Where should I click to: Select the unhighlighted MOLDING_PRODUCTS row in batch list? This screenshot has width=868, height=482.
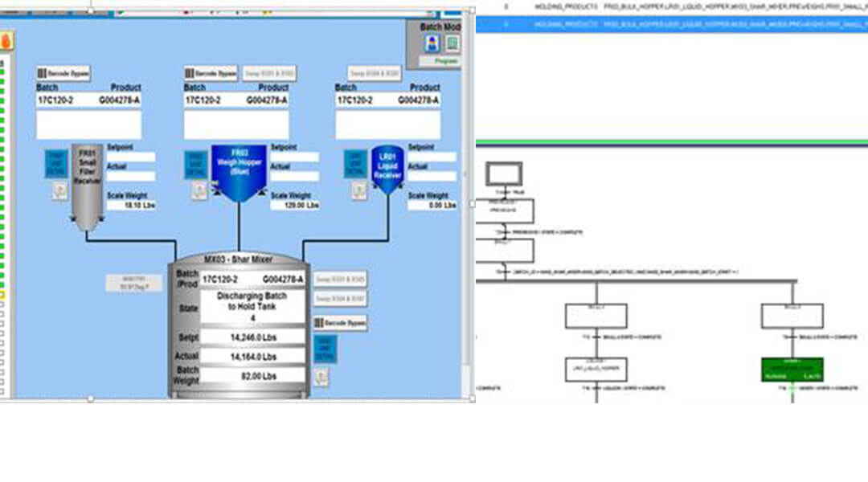(x=672, y=6)
